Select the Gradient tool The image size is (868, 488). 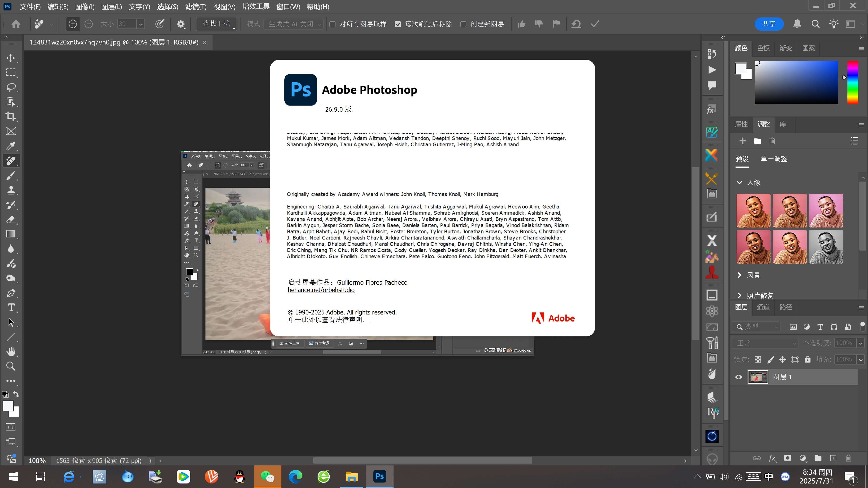tap(11, 234)
